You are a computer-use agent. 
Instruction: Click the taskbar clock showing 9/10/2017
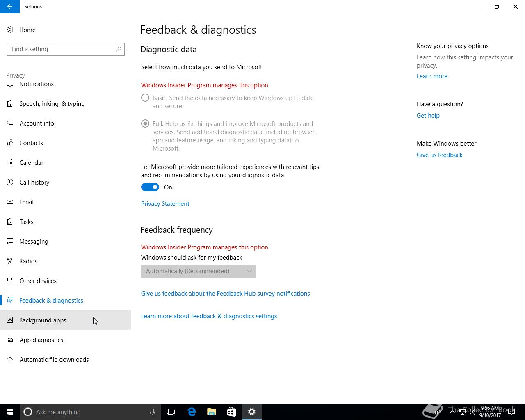coord(490,412)
